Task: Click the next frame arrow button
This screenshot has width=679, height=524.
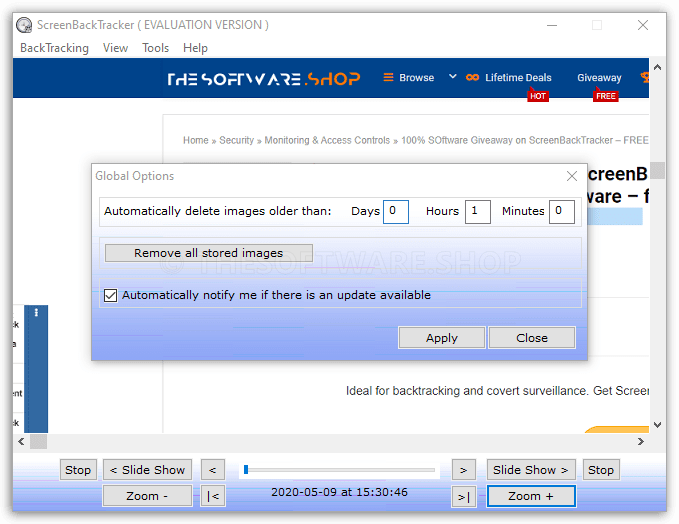Action: click(x=463, y=470)
